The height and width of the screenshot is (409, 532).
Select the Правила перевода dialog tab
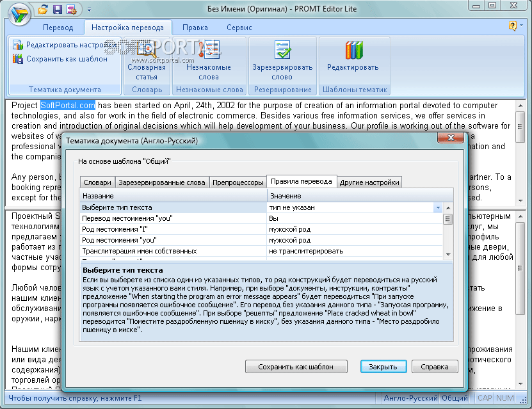(x=302, y=181)
